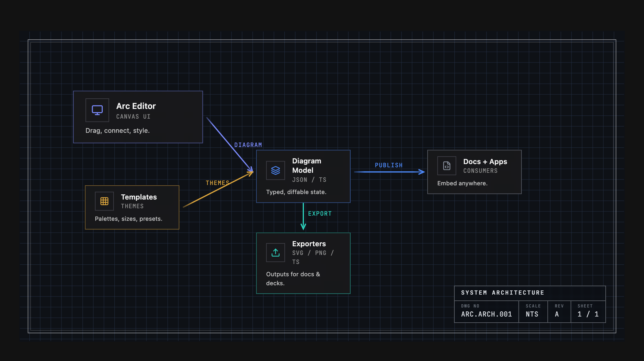Click the EXPORT edge label
This screenshot has width=644, height=361.
[x=320, y=214]
